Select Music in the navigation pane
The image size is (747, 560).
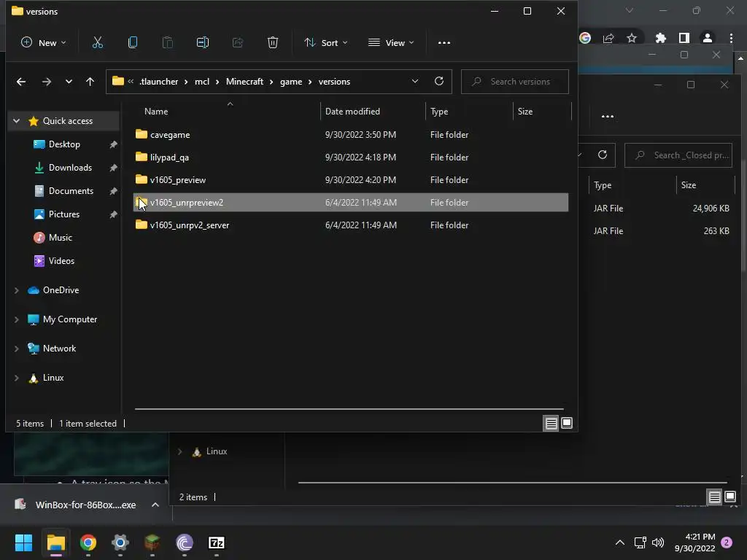click(x=60, y=238)
